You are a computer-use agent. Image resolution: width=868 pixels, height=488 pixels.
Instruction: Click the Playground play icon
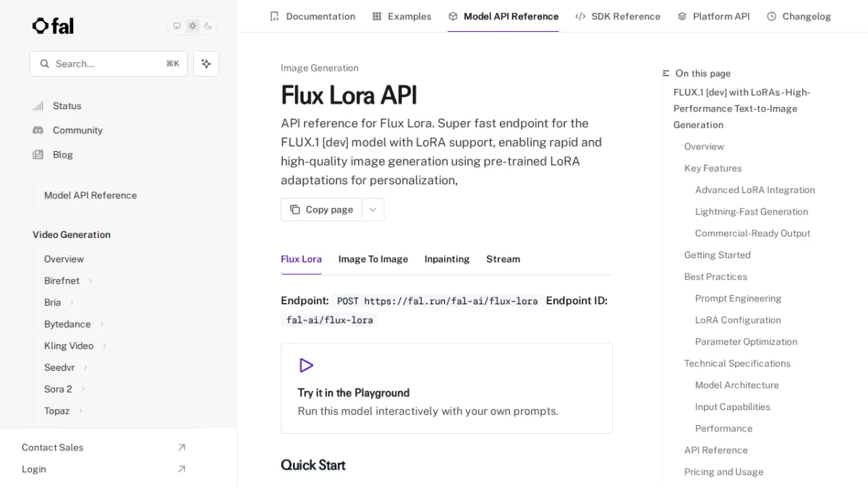(307, 366)
